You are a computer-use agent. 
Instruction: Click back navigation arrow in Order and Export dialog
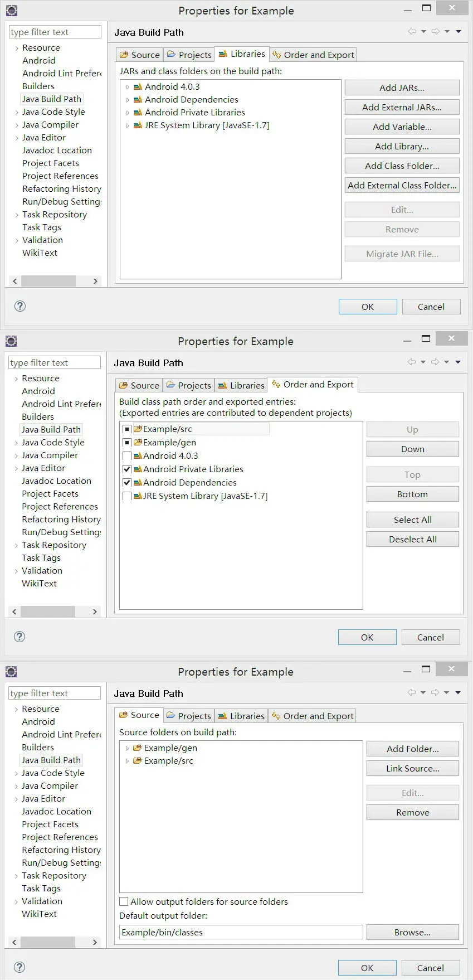412,362
